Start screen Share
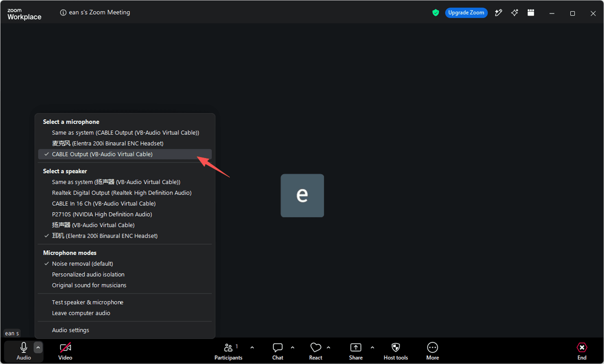Image resolution: width=604 pixels, height=364 pixels. [356, 351]
